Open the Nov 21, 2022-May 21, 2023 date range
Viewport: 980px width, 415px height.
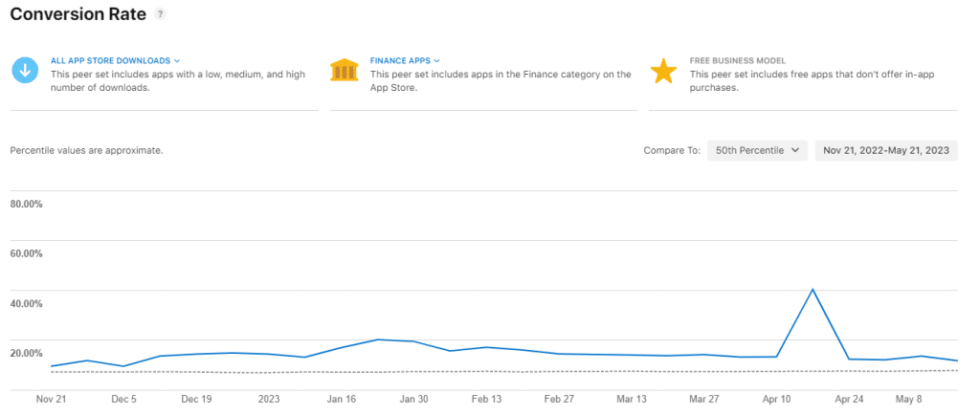coord(886,150)
